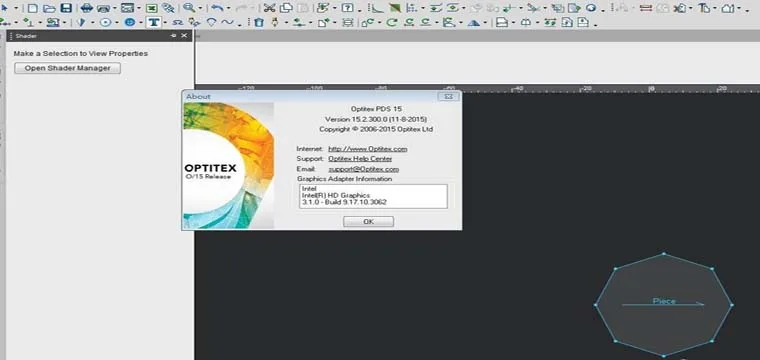Click the plotter print icon
This screenshot has height=360, width=760.
point(104,9)
